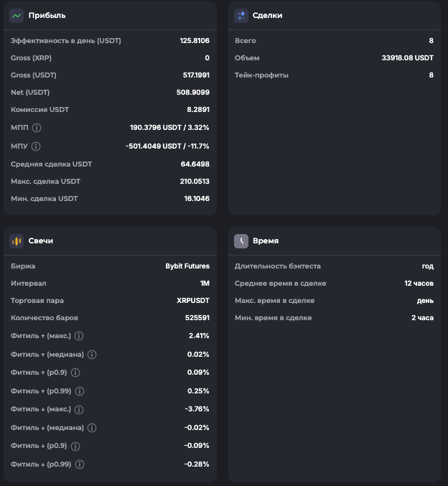Click the Net (USDT) value 508.9099
The width and height of the screenshot is (448, 486).
click(x=195, y=93)
